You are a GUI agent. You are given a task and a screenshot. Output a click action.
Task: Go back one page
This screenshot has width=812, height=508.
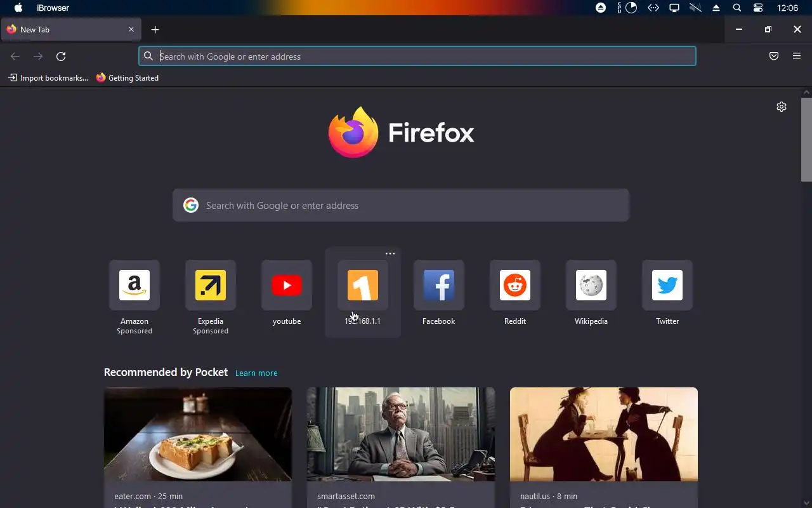tap(15, 57)
